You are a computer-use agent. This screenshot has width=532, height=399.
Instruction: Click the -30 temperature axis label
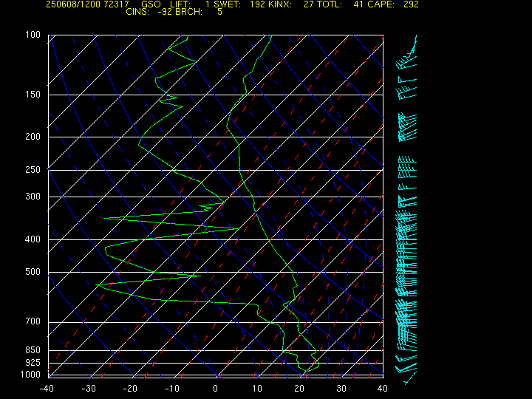pyautogui.click(x=89, y=389)
